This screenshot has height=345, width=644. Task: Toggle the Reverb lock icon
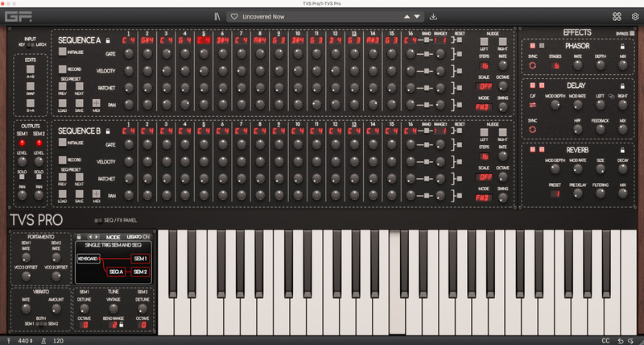[x=622, y=150]
